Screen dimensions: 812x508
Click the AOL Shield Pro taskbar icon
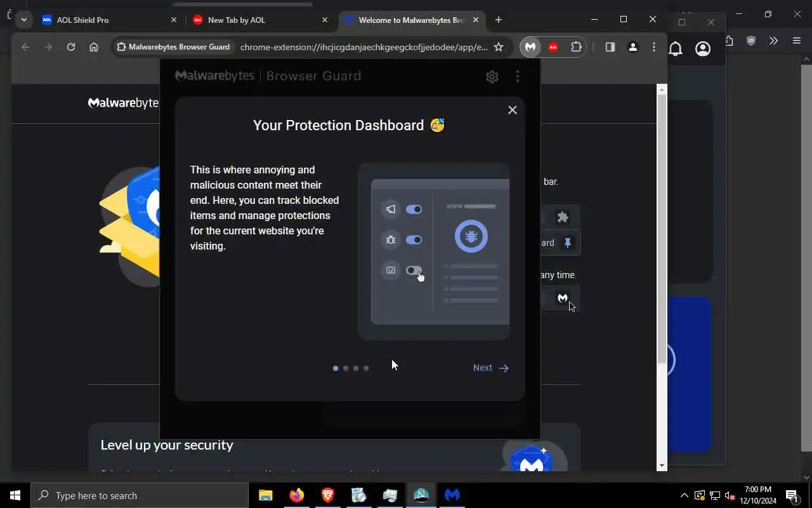pyautogui.click(x=421, y=495)
